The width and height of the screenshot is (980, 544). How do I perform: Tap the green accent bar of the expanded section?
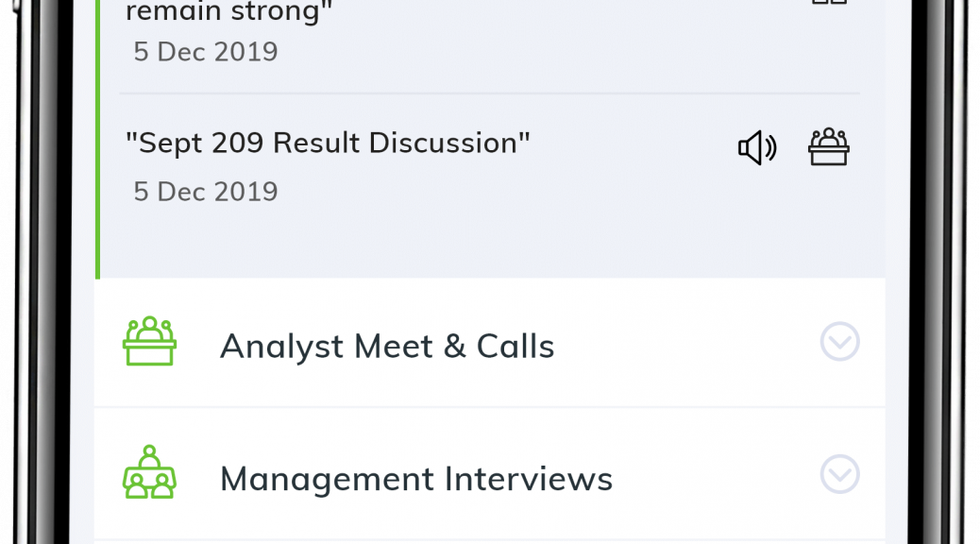97,139
